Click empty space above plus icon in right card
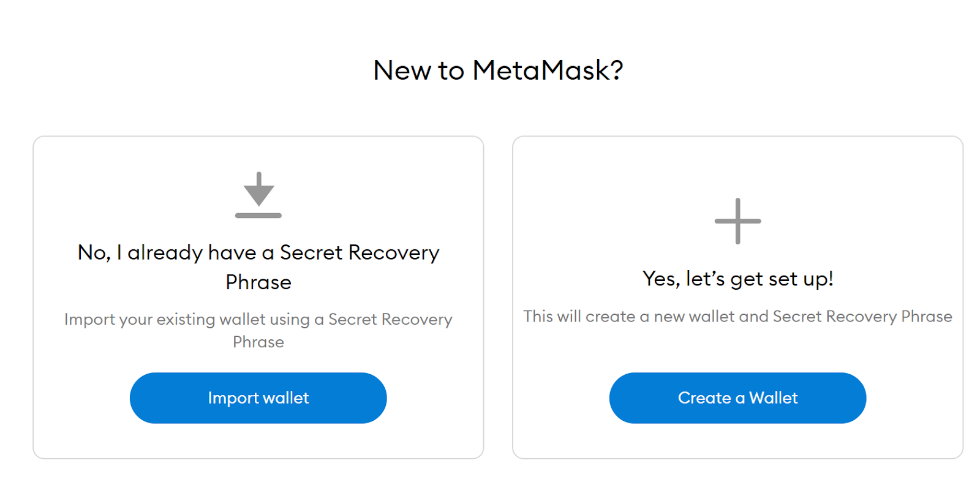The image size is (980, 479). point(737,165)
